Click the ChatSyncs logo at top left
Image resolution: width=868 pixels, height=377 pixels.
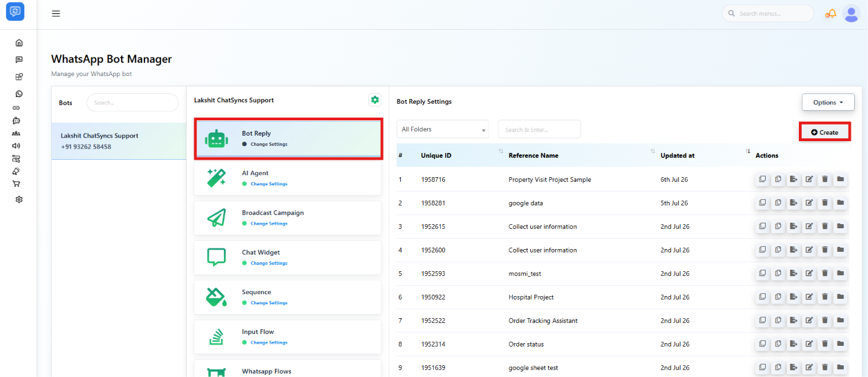pyautogui.click(x=15, y=12)
